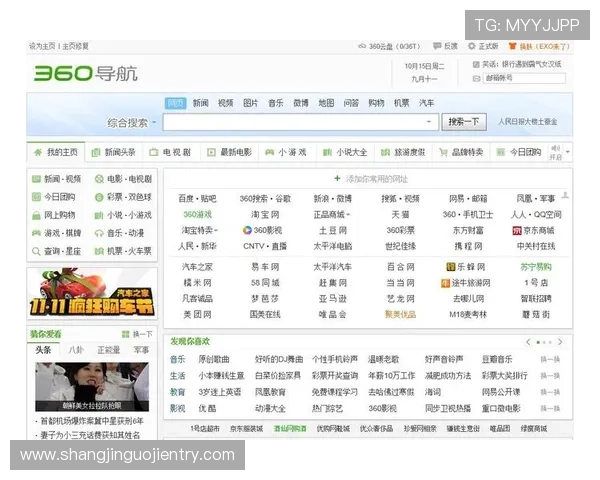The image size is (600, 480).
Task: Click the 最新电影 film icon
Action: click(x=211, y=152)
